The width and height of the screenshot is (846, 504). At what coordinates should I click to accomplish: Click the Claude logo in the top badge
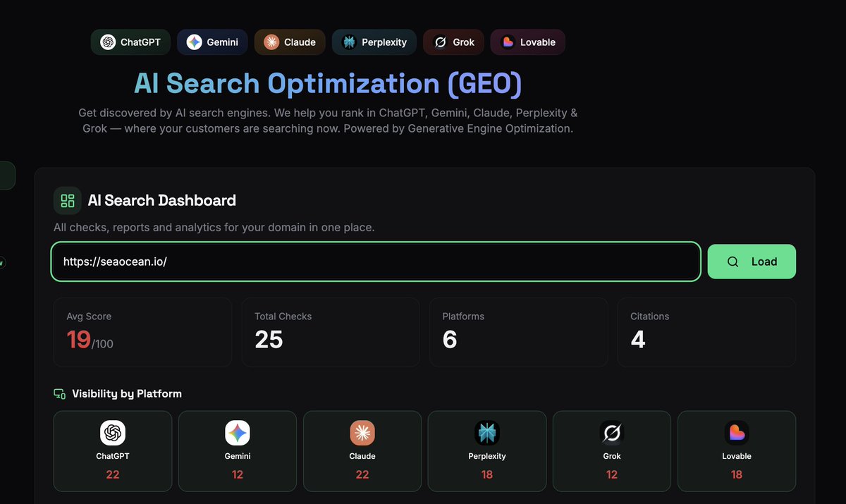[271, 42]
